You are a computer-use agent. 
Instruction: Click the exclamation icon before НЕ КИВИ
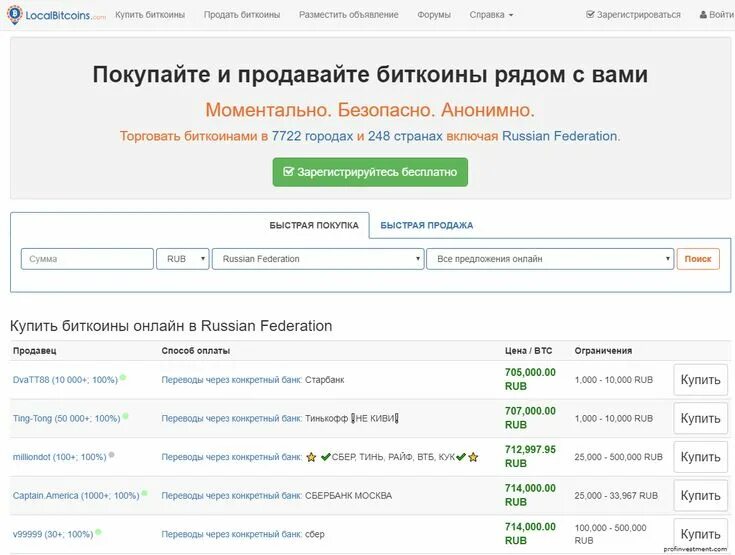pyautogui.click(x=353, y=418)
